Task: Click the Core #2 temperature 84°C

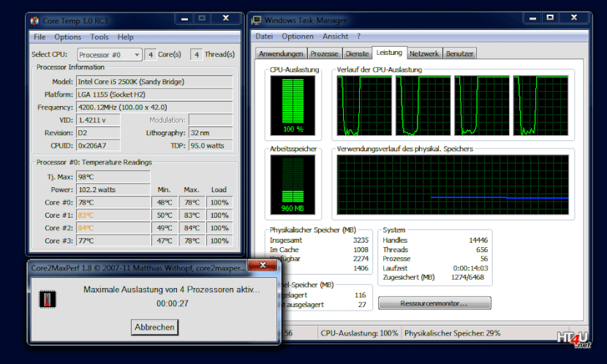Action: pos(113,228)
